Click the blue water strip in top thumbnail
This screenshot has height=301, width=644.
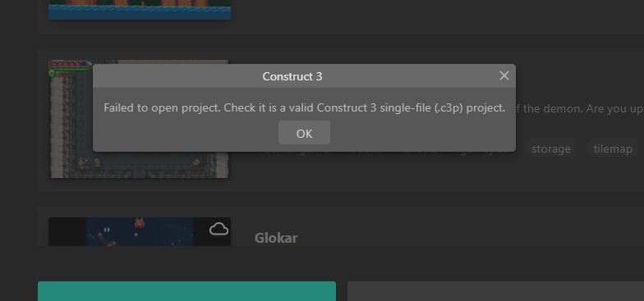point(140,13)
